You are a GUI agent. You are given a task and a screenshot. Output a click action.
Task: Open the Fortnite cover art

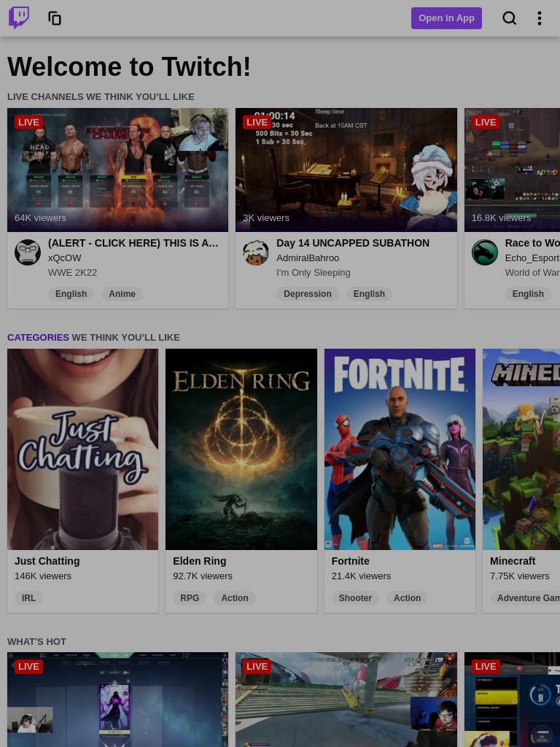[400, 449]
